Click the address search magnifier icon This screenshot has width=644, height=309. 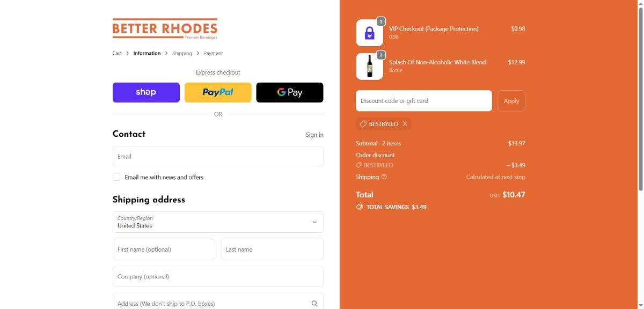pyautogui.click(x=314, y=304)
